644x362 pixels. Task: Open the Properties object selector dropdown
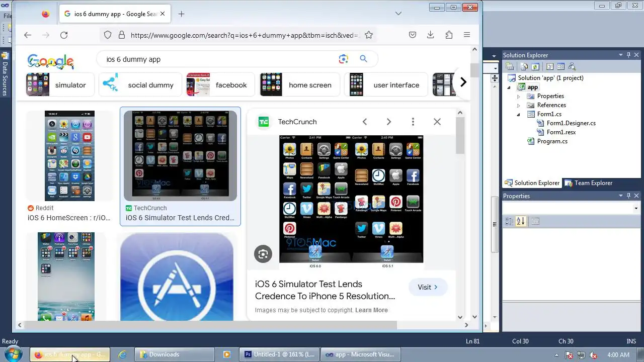(x=636, y=208)
